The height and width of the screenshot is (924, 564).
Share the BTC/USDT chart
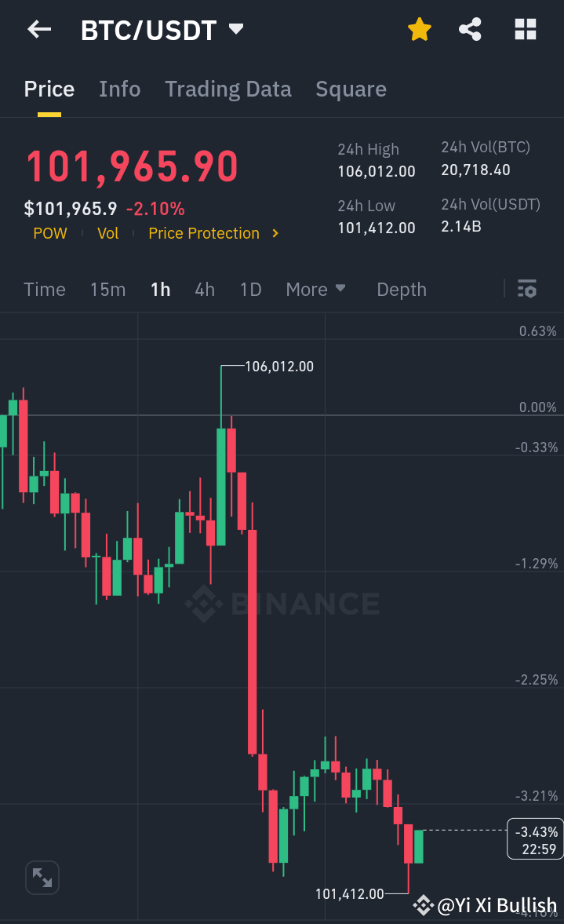click(470, 28)
